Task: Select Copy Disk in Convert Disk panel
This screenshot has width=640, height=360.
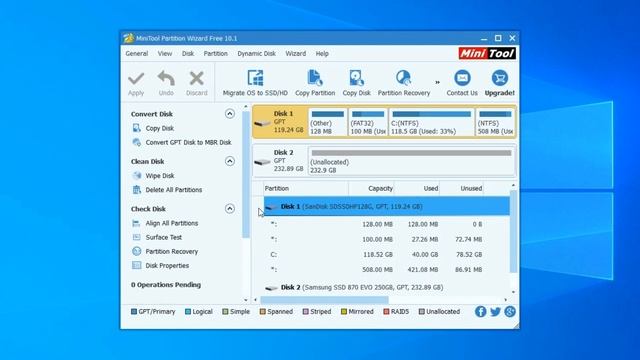Action: pyautogui.click(x=160, y=128)
